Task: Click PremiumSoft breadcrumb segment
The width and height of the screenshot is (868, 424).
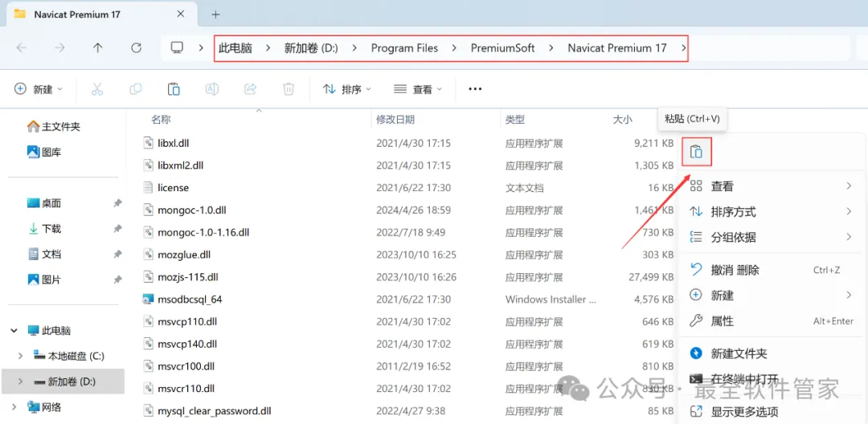Action: click(502, 48)
